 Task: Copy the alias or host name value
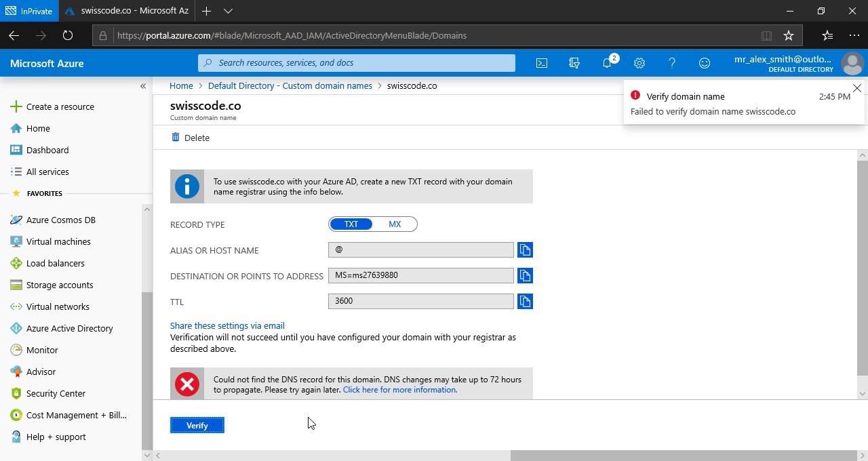pyautogui.click(x=525, y=250)
